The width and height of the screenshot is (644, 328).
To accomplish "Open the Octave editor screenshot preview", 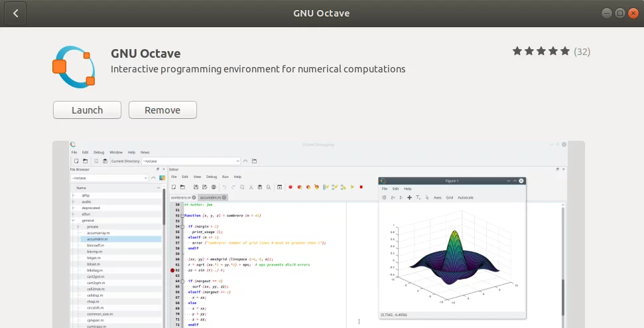I will coord(319,234).
